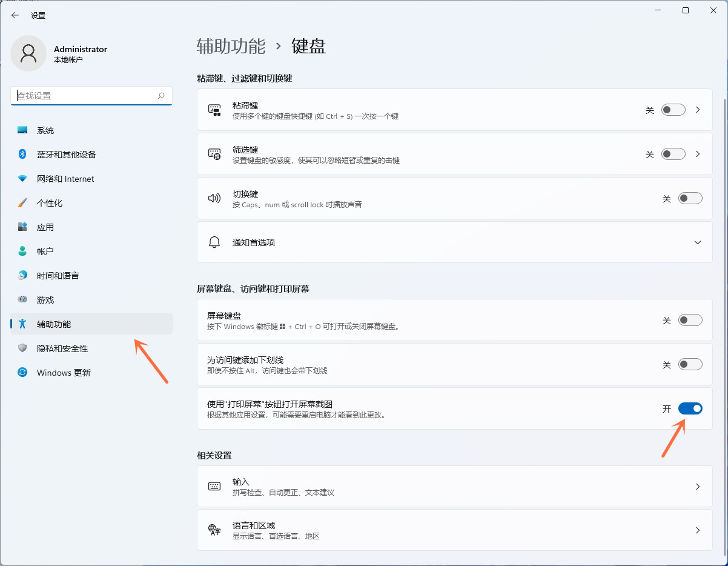Click the 查找设置 search box
Screen dimensions: 728x566
tap(91, 95)
